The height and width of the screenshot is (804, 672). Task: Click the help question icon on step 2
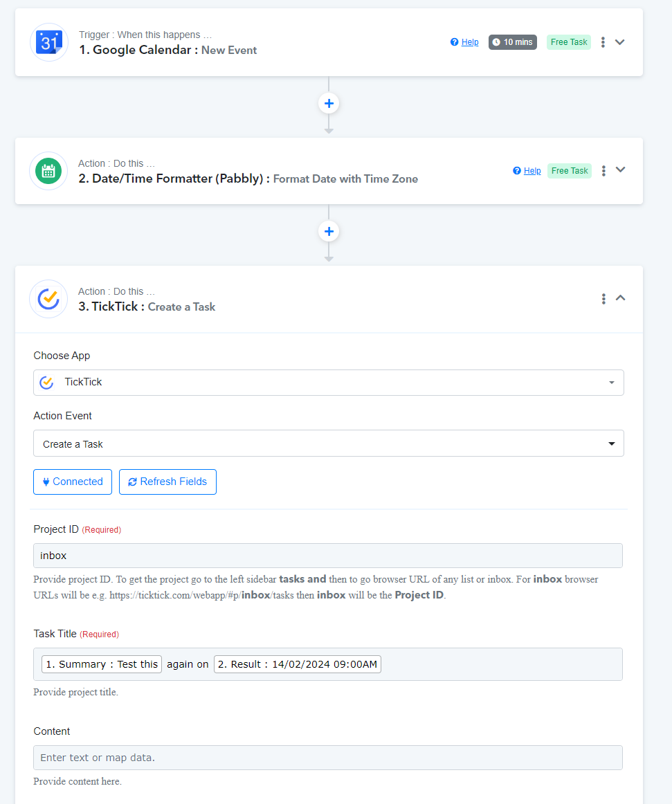tap(517, 171)
